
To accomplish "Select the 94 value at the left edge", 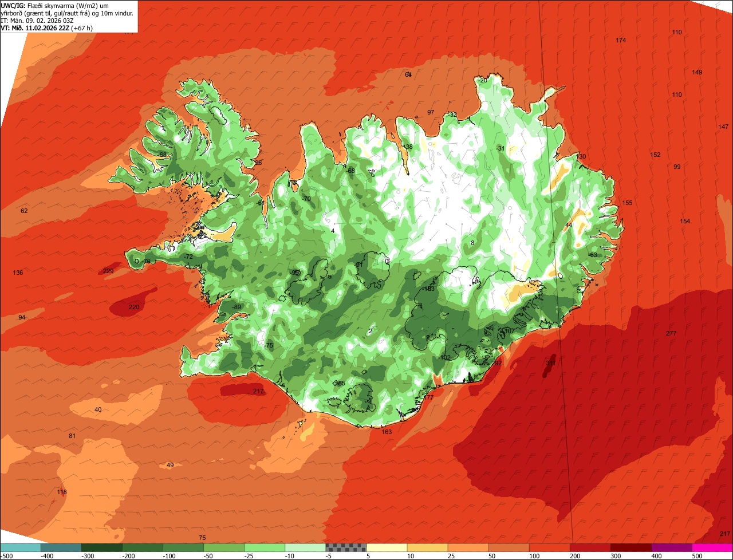I will [x=22, y=317].
